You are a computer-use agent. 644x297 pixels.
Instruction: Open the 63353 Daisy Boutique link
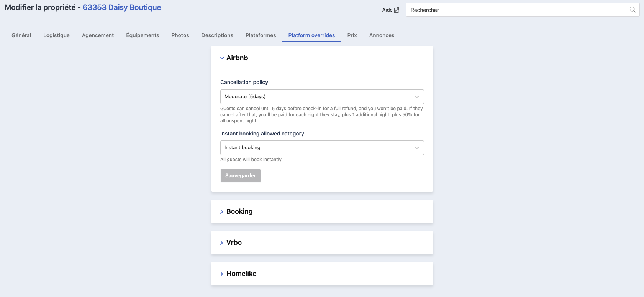(x=122, y=7)
